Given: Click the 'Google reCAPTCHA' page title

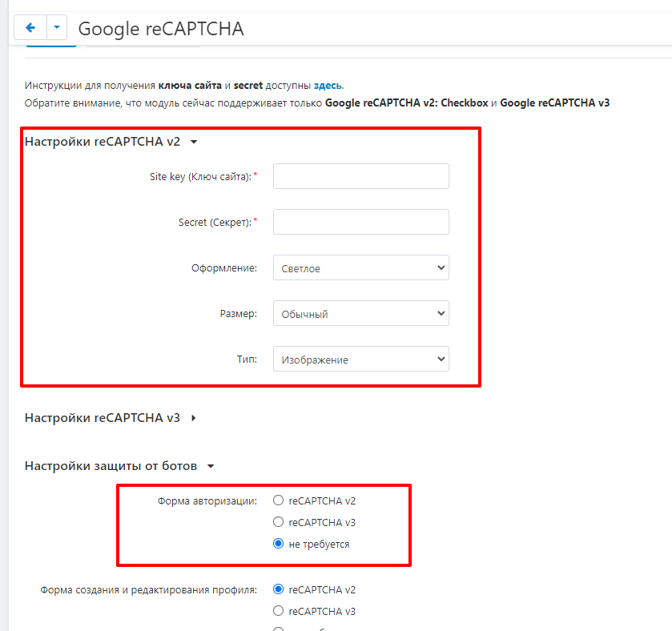Looking at the screenshot, I should tap(161, 29).
